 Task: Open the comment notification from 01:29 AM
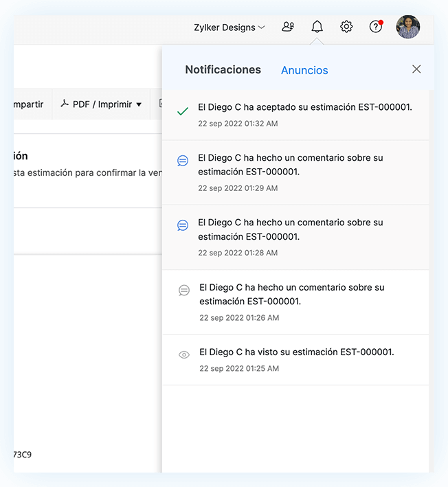coord(295,172)
